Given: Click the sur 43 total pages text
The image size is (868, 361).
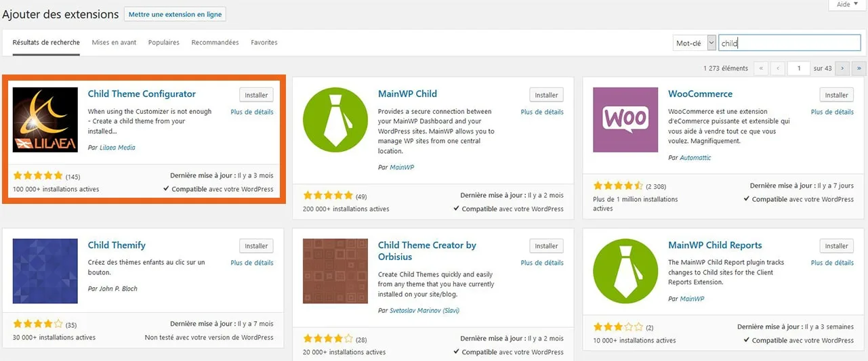Looking at the screenshot, I should pos(823,68).
